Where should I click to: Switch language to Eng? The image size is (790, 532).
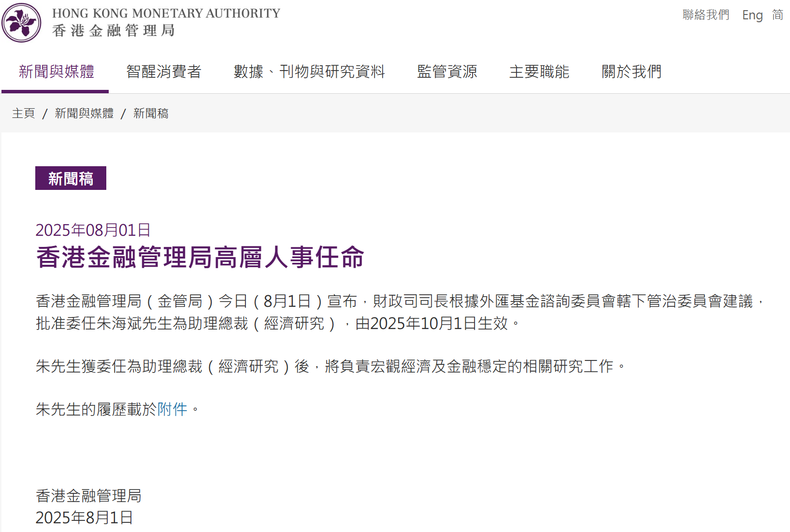click(752, 15)
